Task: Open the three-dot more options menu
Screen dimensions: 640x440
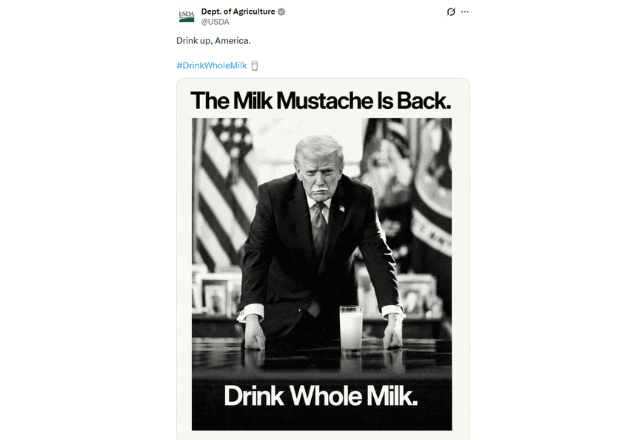Action: point(464,12)
